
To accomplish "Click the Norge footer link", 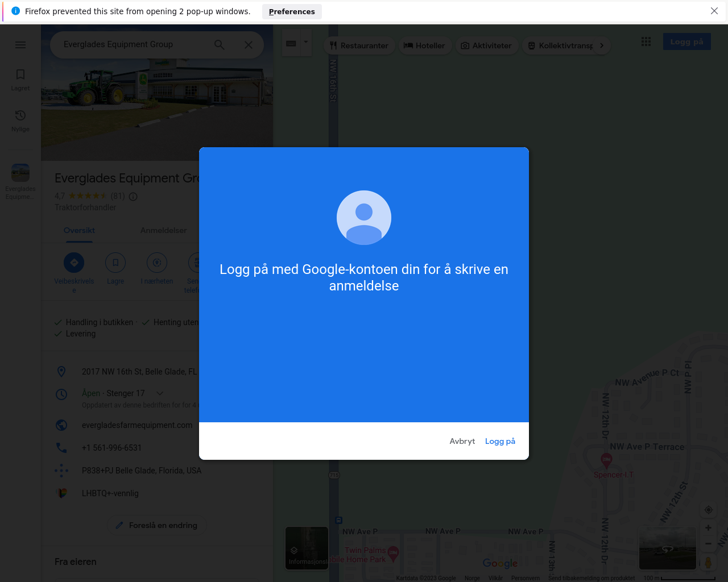I will (472, 578).
